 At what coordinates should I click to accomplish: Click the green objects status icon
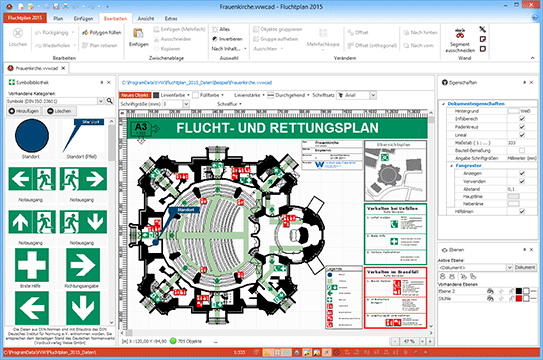click(173, 341)
